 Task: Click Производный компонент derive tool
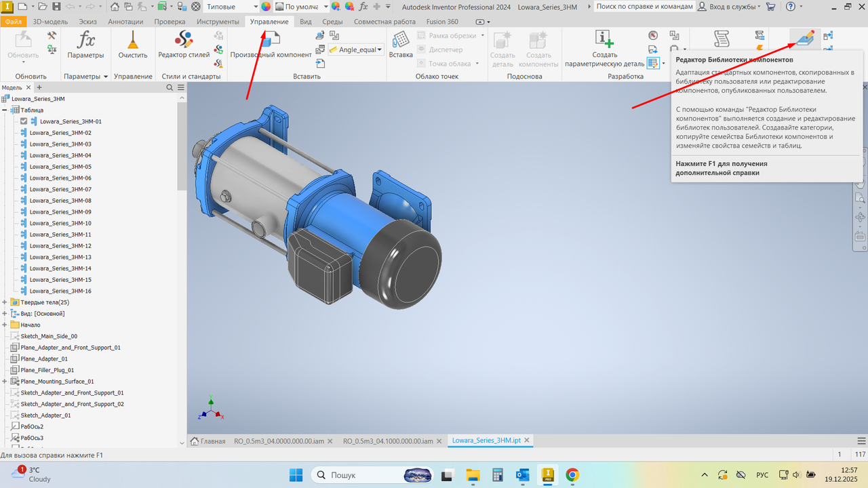tap(271, 45)
